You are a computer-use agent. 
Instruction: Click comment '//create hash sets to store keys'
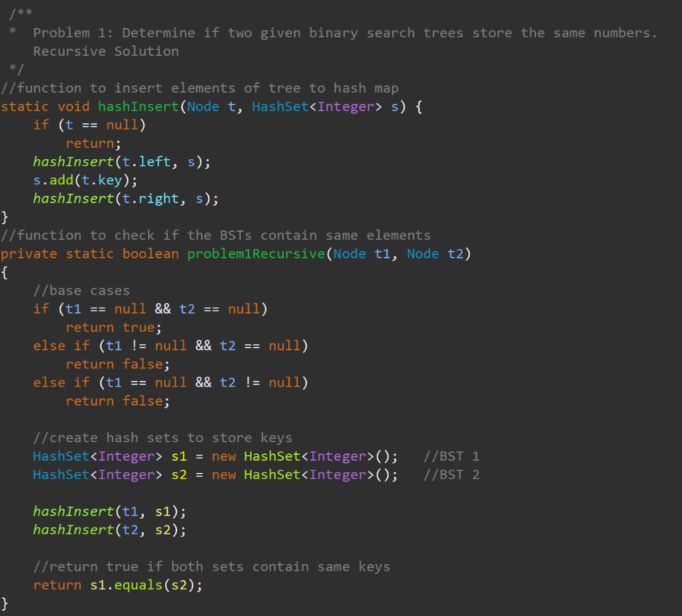pyautogui.click(x=163, y=438)
